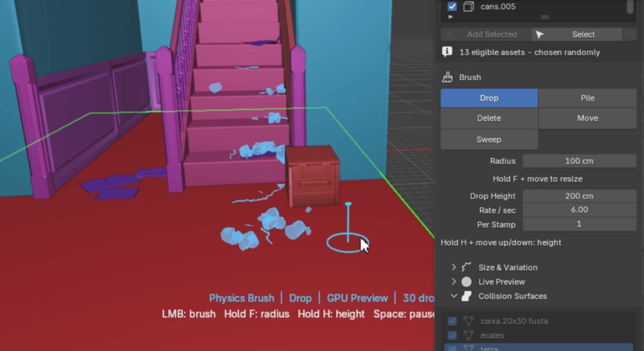
Task: Click the 'LMB: brush' viewport hint
Action: click(189, 314)
